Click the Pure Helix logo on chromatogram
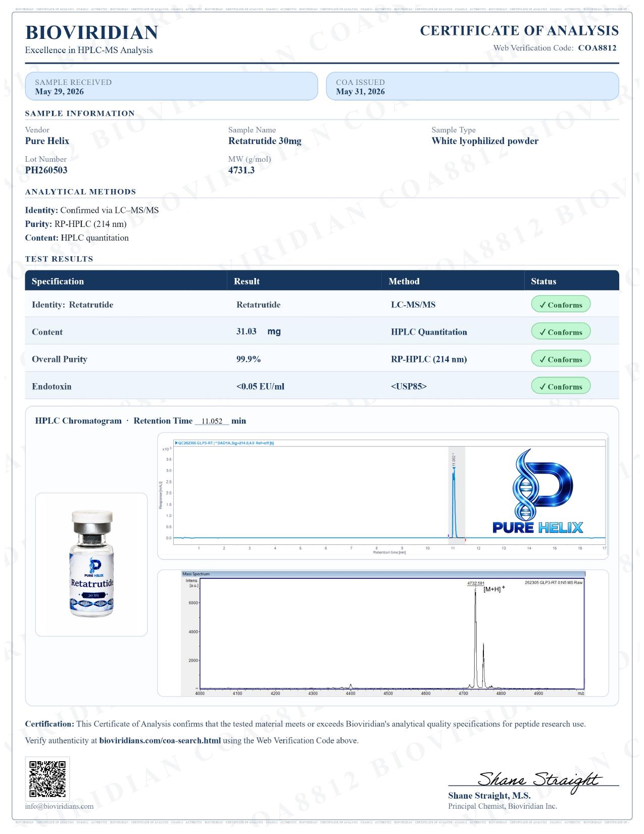The image size is (644, 834). pos(537,492)
